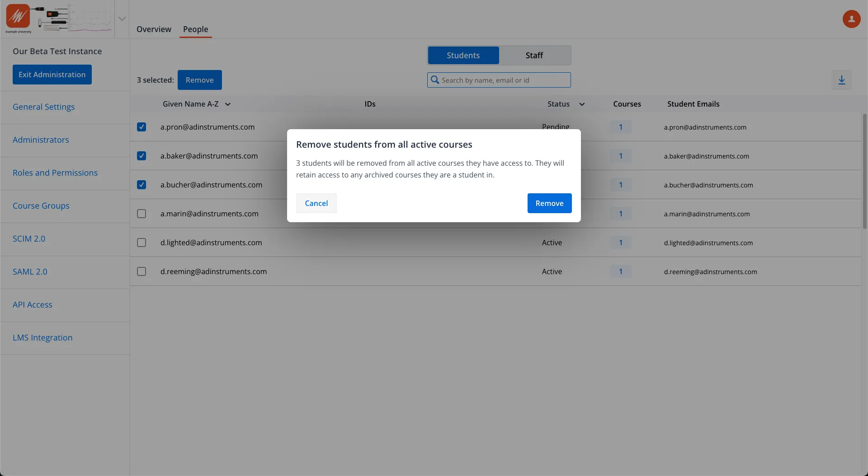Click dialog title Remove students from all active courses
The image size is (868, 476).
click(384, 145)
